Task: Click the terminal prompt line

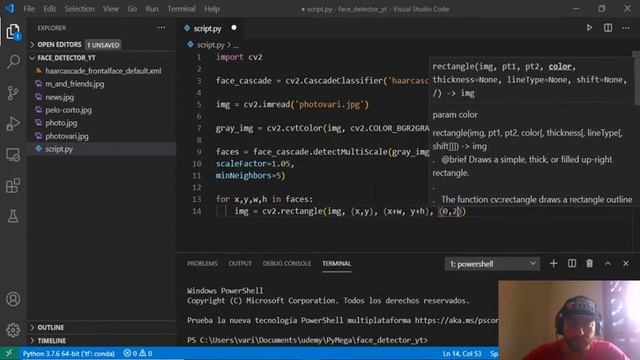Action: click(x=307, y=340)
